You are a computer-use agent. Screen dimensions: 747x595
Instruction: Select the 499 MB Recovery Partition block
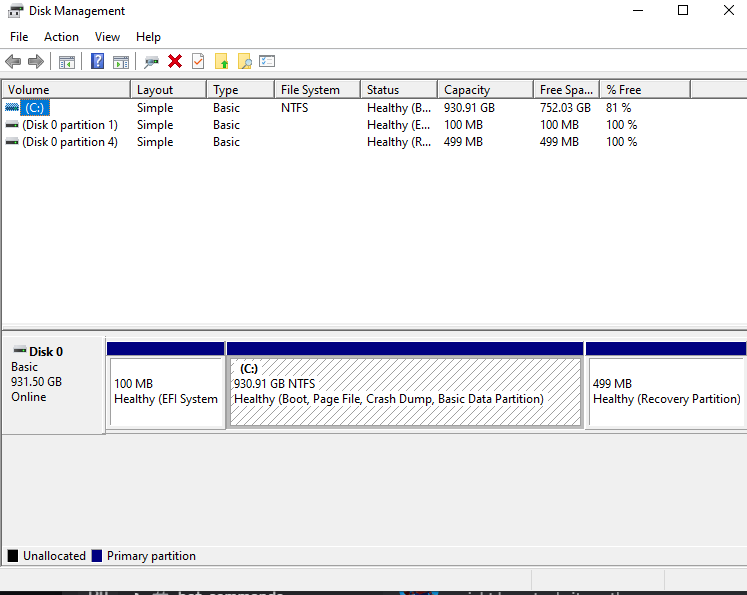pos(666,392)
